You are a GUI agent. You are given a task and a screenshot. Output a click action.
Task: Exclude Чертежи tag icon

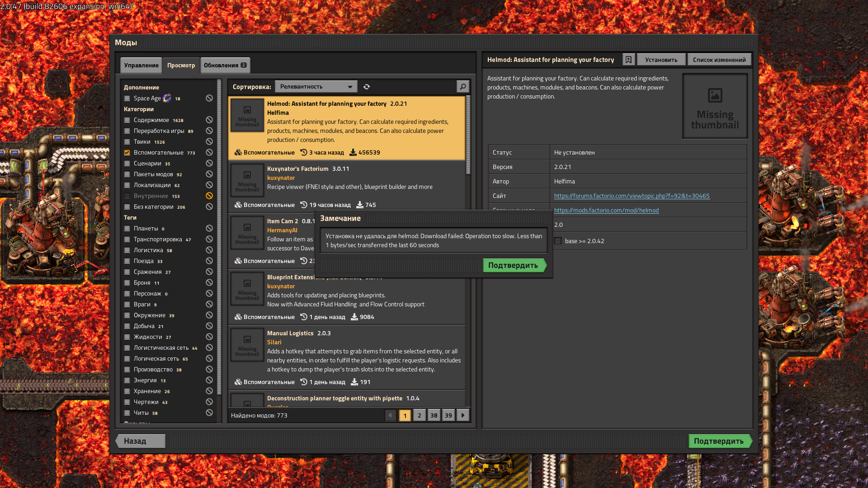pyautogui.click(x=209, y=402)
